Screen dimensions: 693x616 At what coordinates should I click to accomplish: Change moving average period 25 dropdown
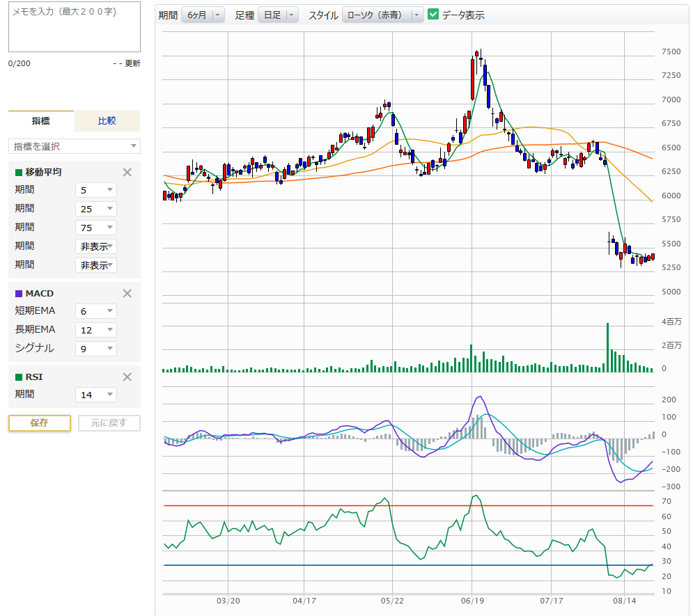tap(96, 209)
